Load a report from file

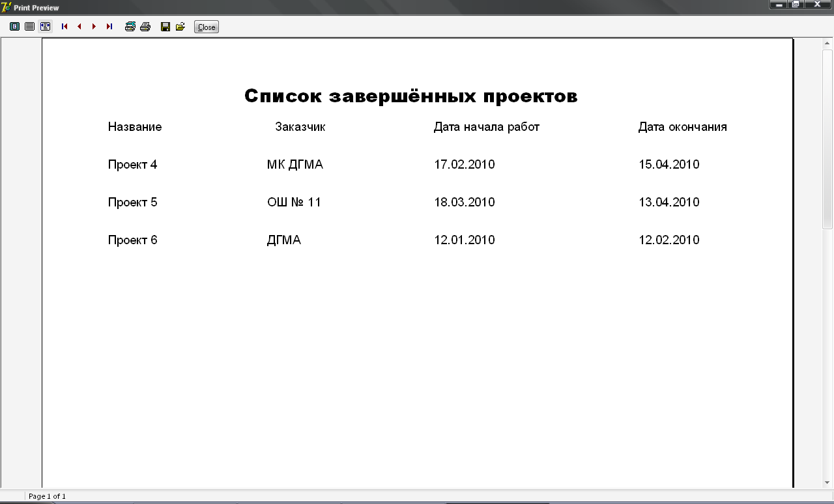180,27
